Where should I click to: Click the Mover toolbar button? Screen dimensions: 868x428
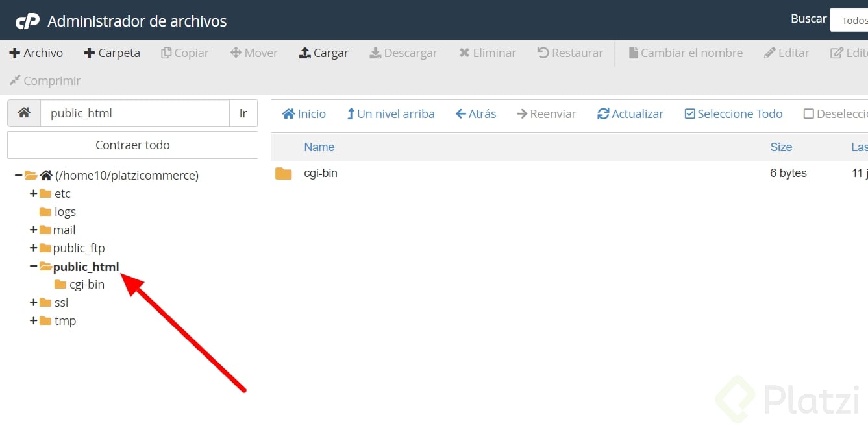[x=254, y=53]
